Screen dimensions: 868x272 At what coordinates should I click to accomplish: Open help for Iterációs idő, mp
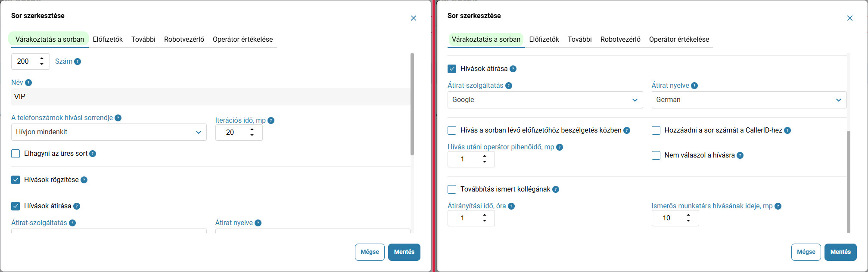[271, 121]
